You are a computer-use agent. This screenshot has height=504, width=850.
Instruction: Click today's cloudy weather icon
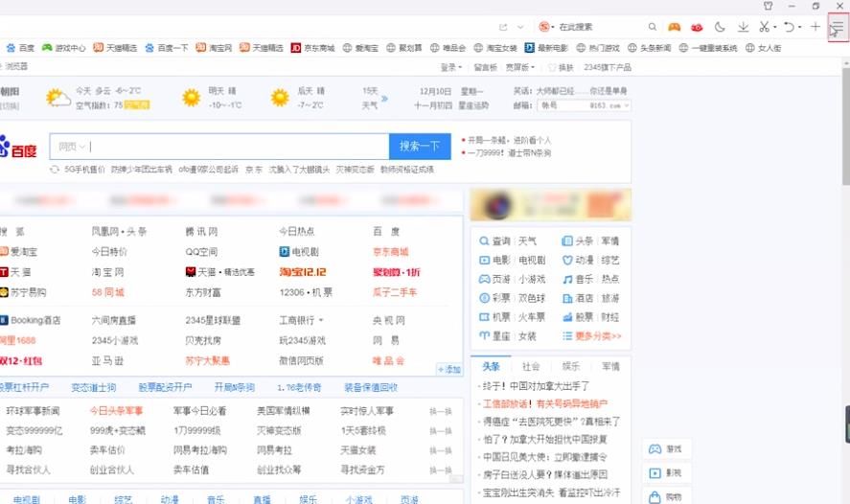[x=58, y=98]
